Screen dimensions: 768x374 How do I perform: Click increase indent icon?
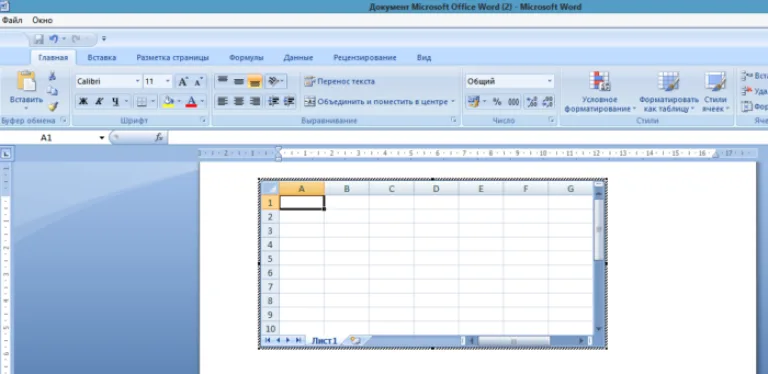coord(289,101)
